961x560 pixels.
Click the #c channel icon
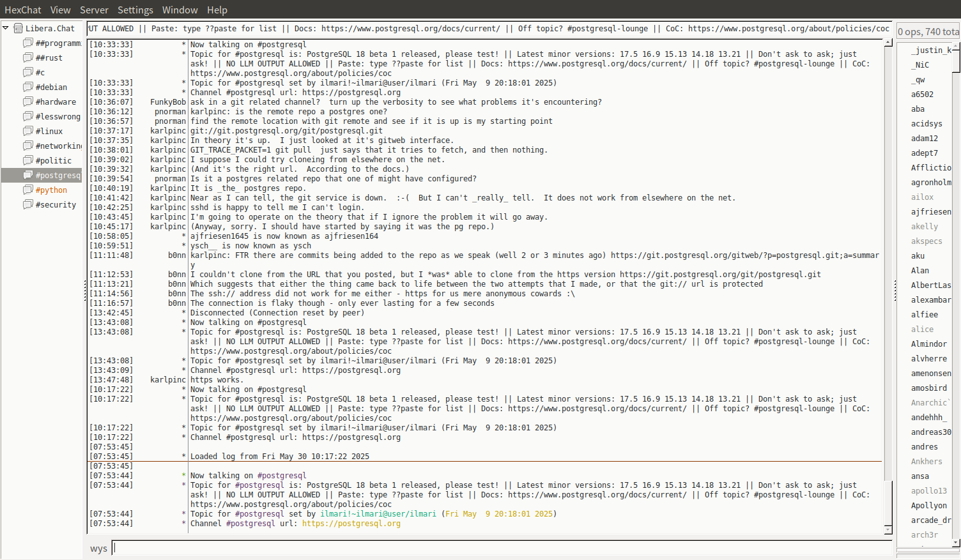click(x=28, y=72)
